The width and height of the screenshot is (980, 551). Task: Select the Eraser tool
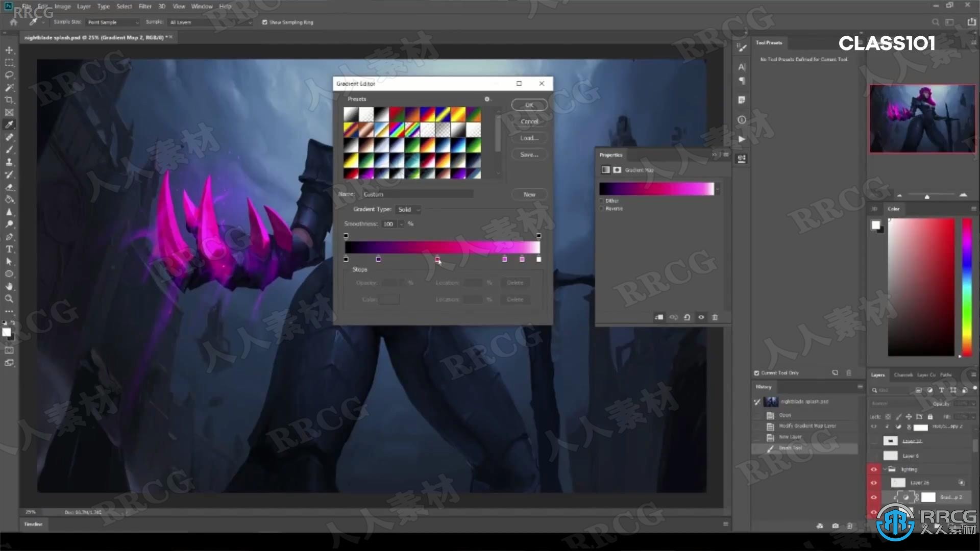(9, 187)
